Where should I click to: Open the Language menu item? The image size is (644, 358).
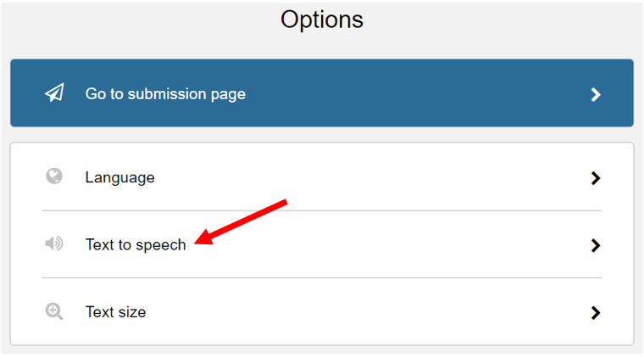(322, 177)
